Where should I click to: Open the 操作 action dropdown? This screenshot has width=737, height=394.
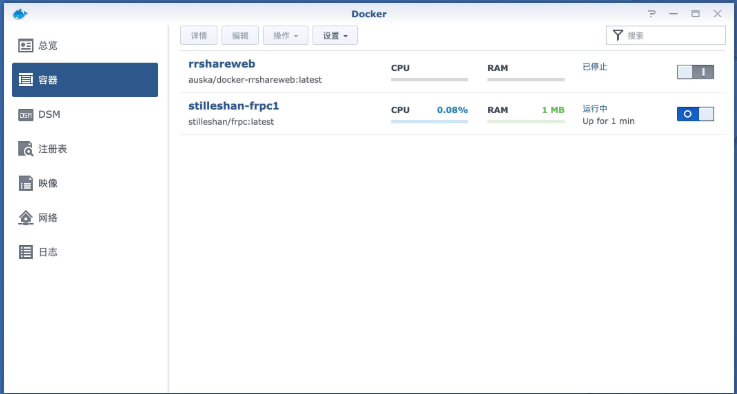pos(286,35)
